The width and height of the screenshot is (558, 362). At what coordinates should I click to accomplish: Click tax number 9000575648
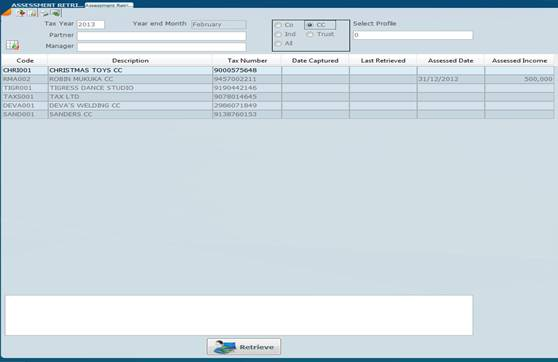click(x=247, y=70)
